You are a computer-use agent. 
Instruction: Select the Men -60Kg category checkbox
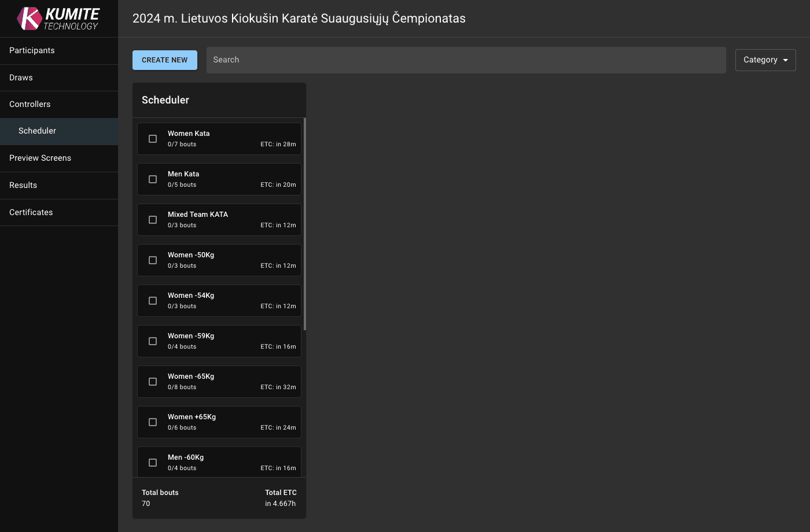coord(152,462)
